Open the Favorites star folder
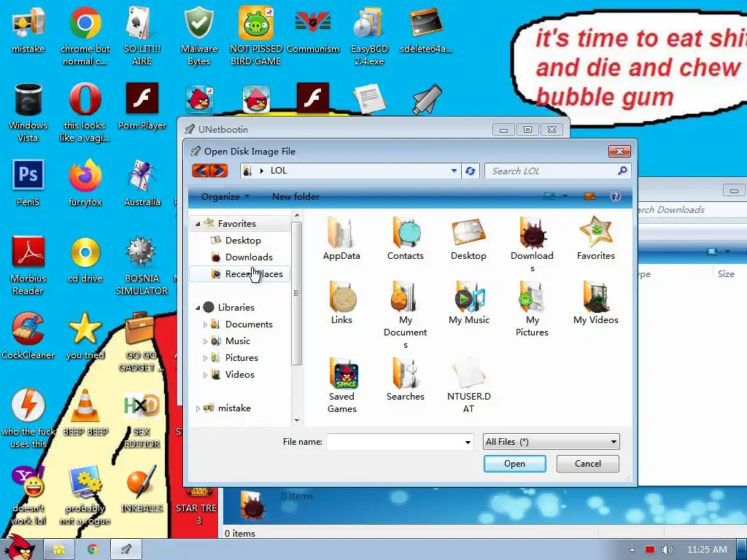The width and height of the screenshot is (747, 560). [x=595, y=239]
